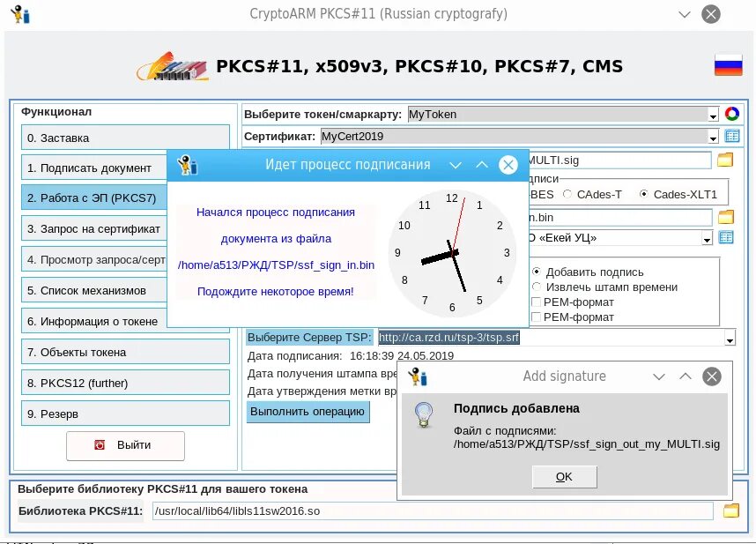Click app icon in signing process dialog
The image size is (756, 544).
coord(187,165)
